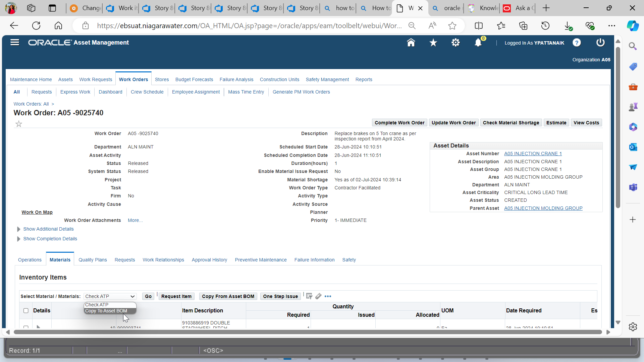644x362 pixels.
Task: Open the Quality Plans tab
Action: [x=93, y=260]
